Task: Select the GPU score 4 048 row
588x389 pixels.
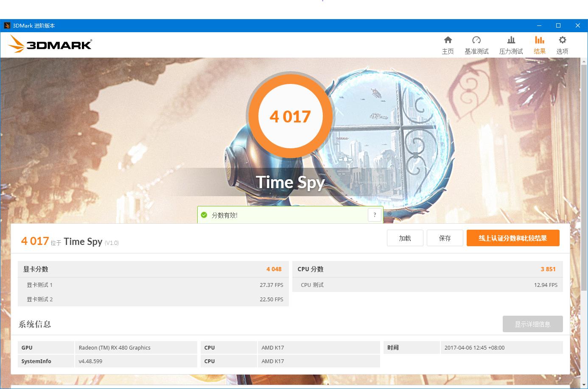Action: tap(153, 269)
